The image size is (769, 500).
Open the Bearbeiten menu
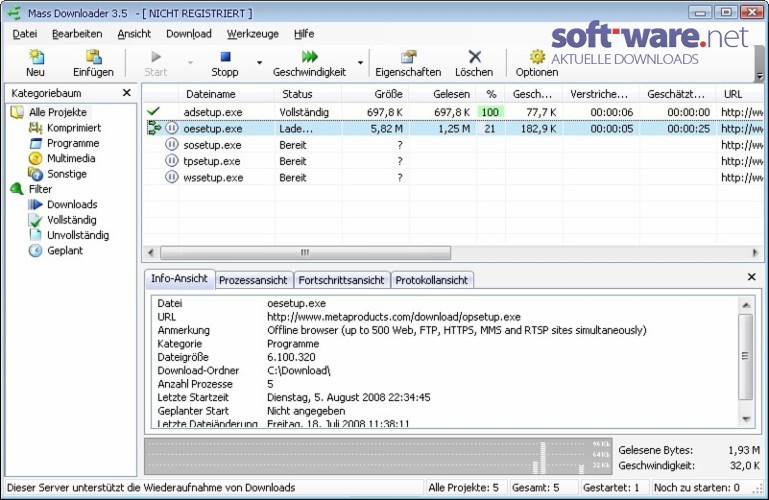click(77, 34)
